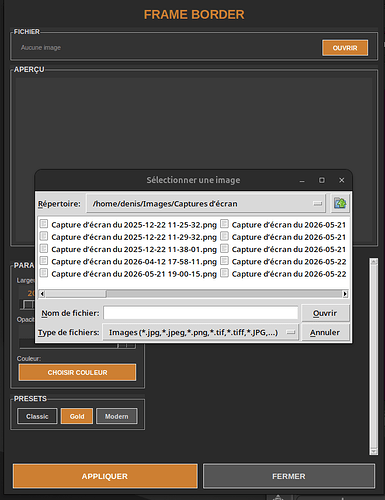Select file Capture d'écran du 2026-05-21 19-00-15.png
This screenshot has width=385, height=500.
tap(134, 274)
